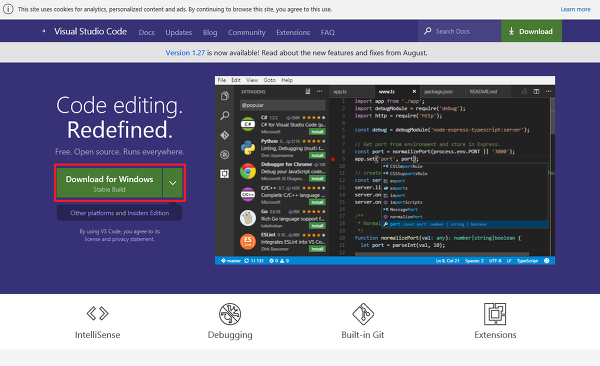Click the UTF-8 encoding in status bar
Screen dimensions: 600x366
point(495,261)
